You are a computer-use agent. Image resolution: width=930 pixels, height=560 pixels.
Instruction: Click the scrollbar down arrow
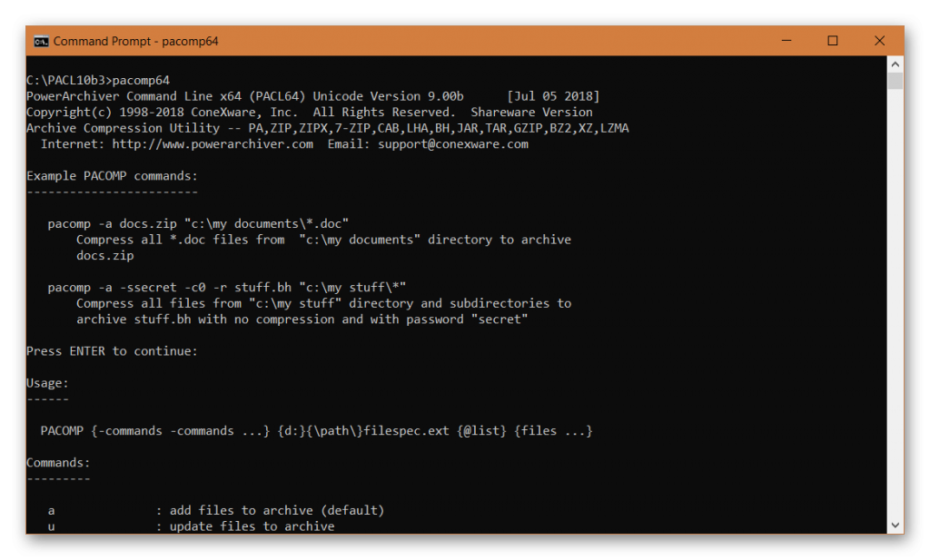[895, 523]
